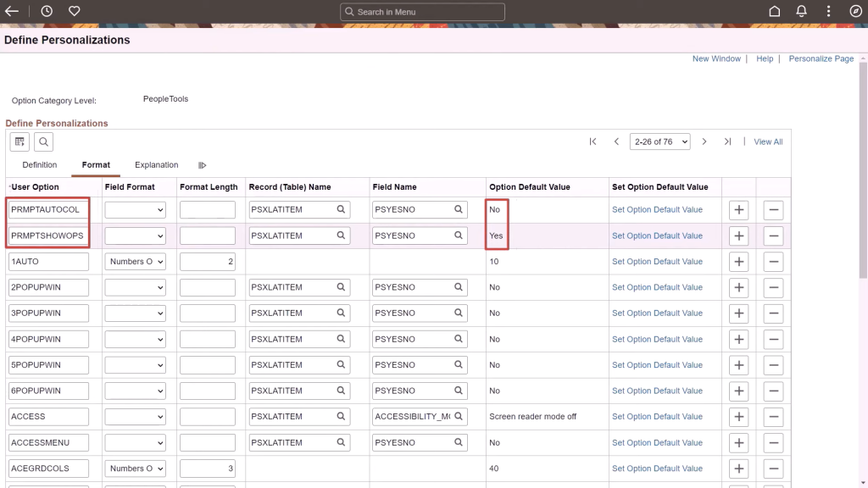868x488 pixels.
Task: Open the NavBar compass icon
Action: point(856,11)
